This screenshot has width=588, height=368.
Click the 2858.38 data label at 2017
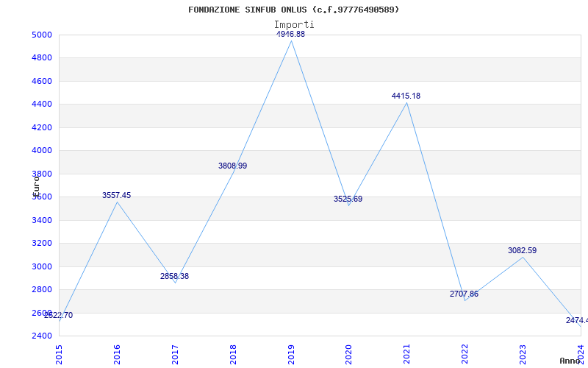pos(175,277)
